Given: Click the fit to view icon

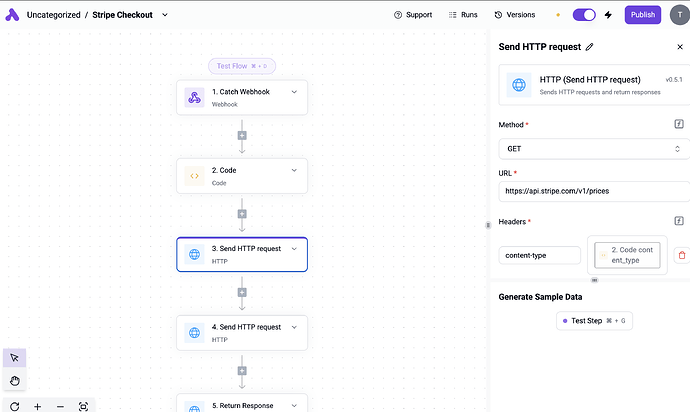Looking at the screenshot, I should pos(83,406).
